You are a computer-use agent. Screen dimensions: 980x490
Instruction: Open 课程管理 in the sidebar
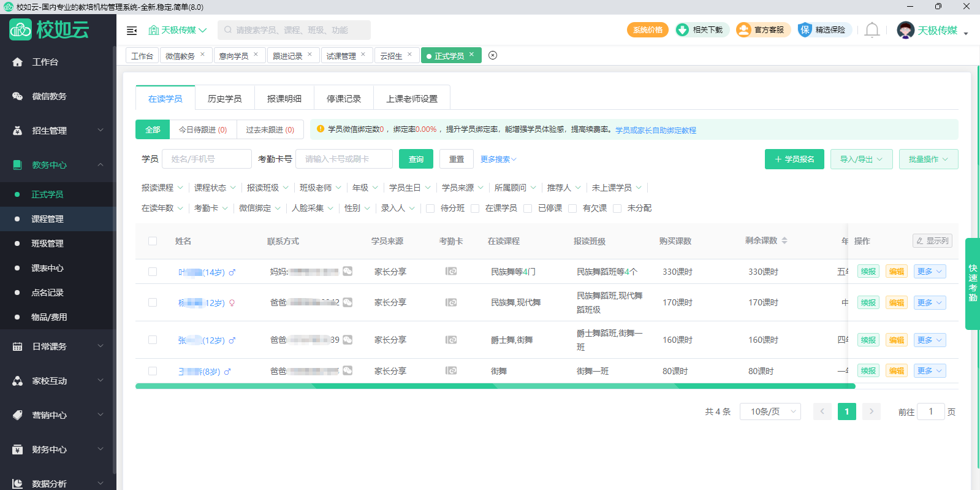48,219
